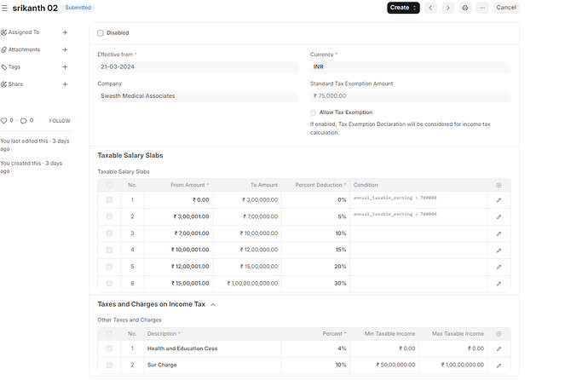Image resolution: width=588 pixels, height=380 pixels.
Task: Click the Cancel button
Action: [x=506, y=8]
